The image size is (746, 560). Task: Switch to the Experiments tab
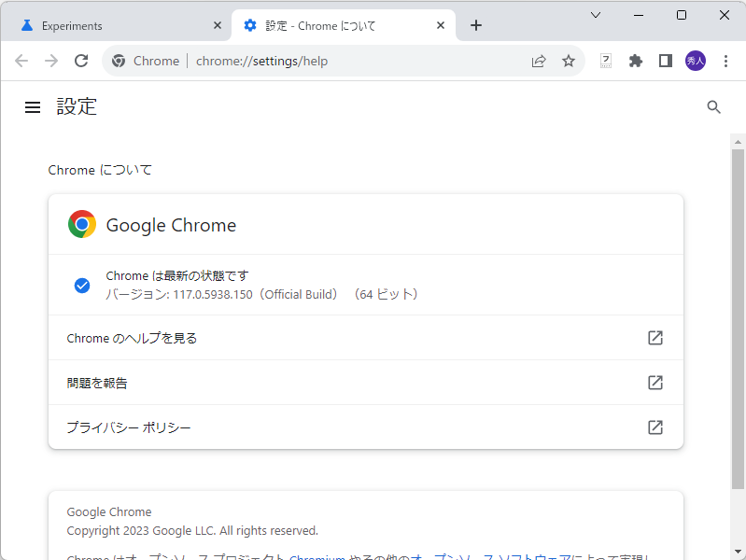tap(115, 26)
